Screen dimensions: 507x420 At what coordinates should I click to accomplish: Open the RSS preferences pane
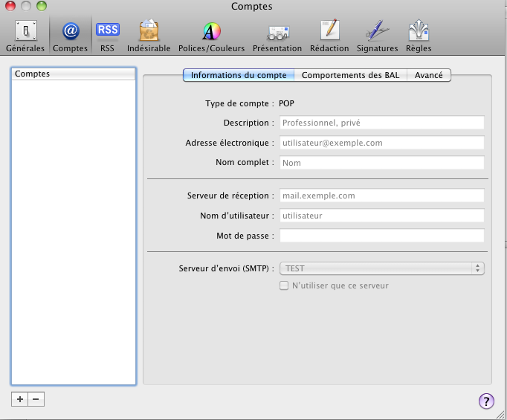pyautogui.click(x=107, y=36)
